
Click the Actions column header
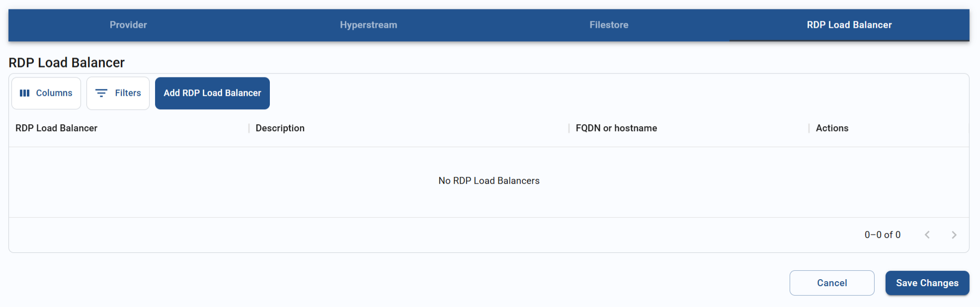831,128
